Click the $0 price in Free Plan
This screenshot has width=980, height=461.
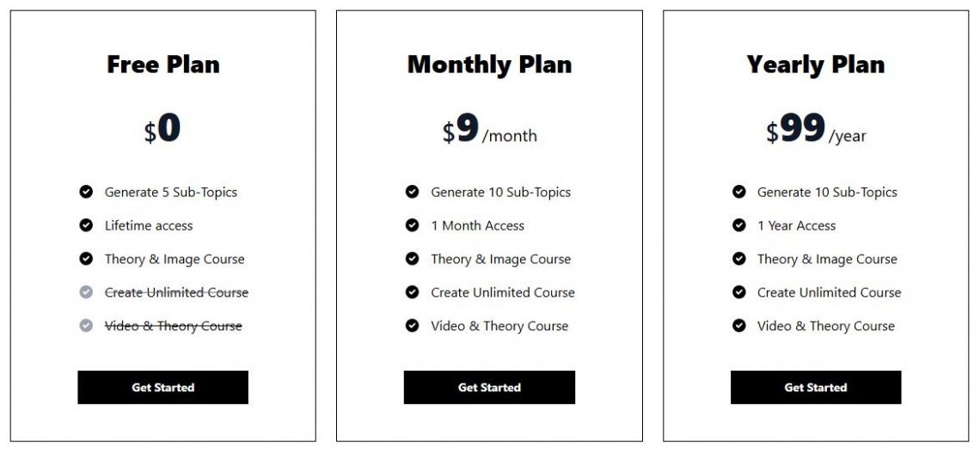(x=162, y=129)
